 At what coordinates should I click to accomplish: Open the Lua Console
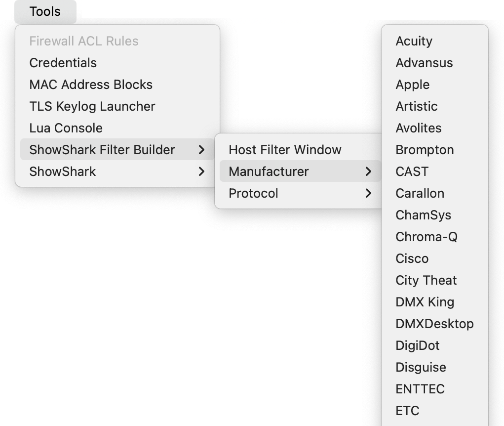(66, 128)
